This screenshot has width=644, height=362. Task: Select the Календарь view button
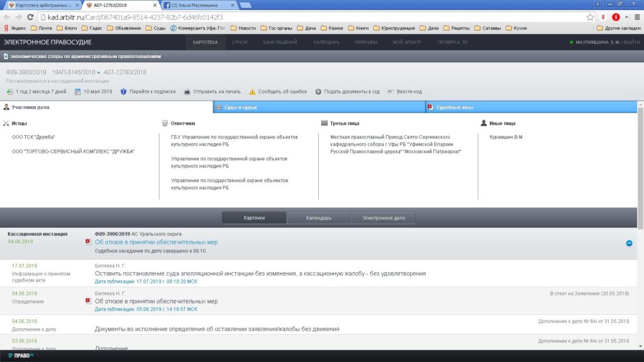pos(318,218)
